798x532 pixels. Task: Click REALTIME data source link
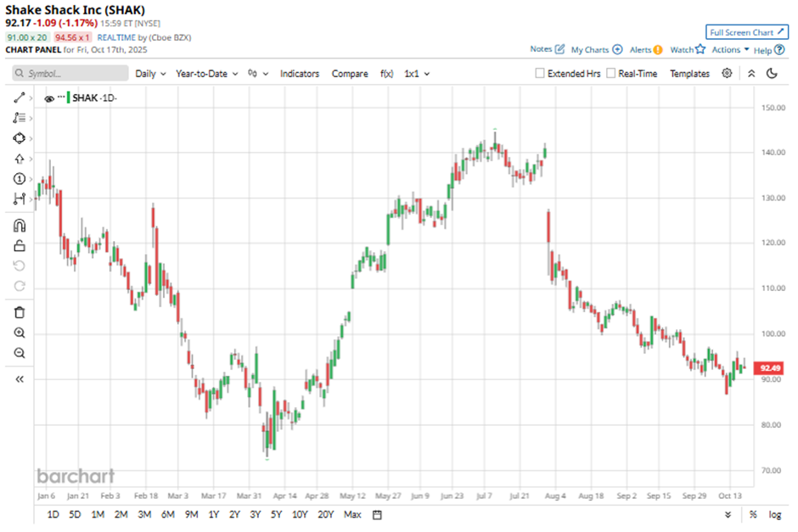click(x=116, y=37)
